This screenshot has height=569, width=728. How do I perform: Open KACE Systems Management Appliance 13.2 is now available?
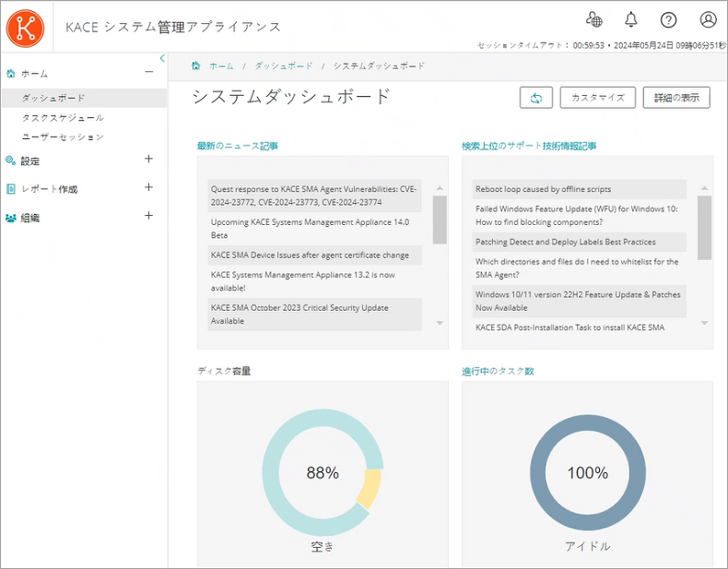(314, 281)
